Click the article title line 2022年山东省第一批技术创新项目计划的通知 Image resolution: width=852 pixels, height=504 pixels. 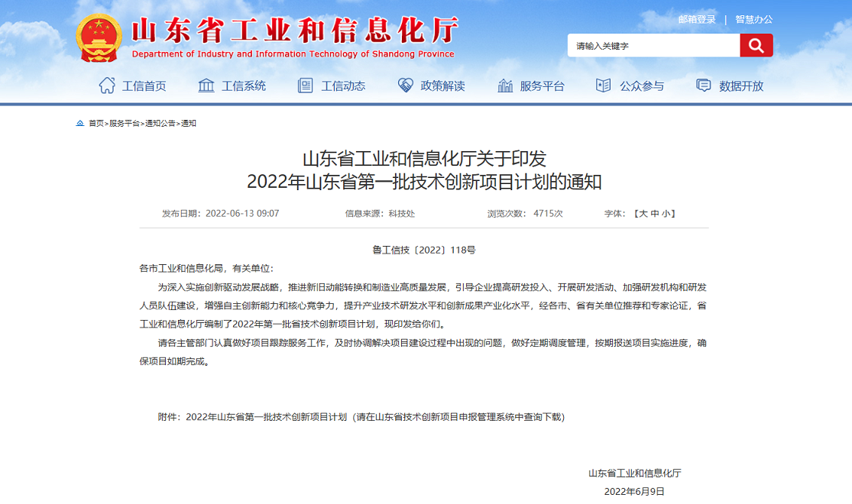(424, 182)
